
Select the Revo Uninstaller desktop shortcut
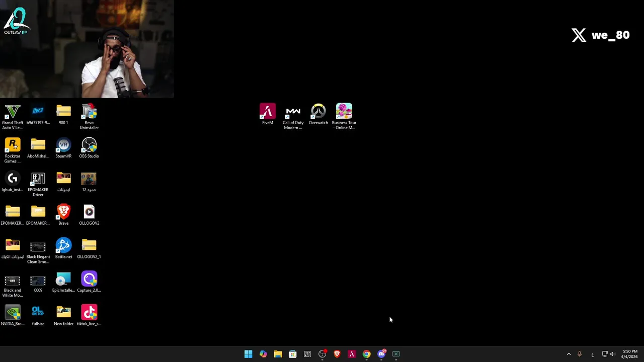(89, 117)
